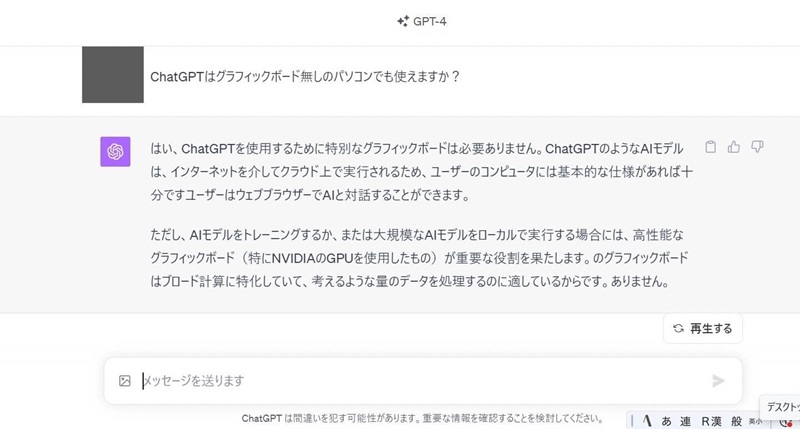The image size is (800, 429).
Task: Open the ATOK A logo in IME bar
Action: point(647,421)
